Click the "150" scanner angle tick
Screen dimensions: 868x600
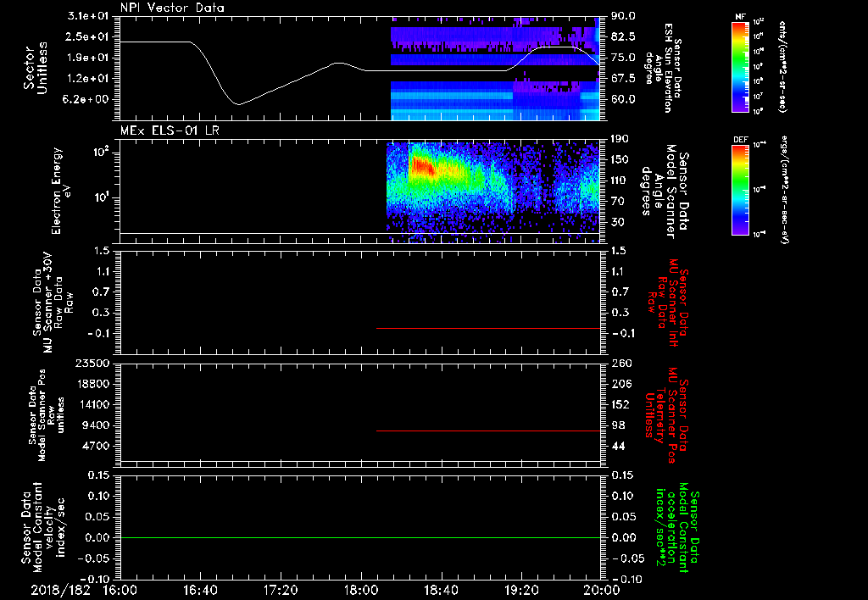click(620, 159)
